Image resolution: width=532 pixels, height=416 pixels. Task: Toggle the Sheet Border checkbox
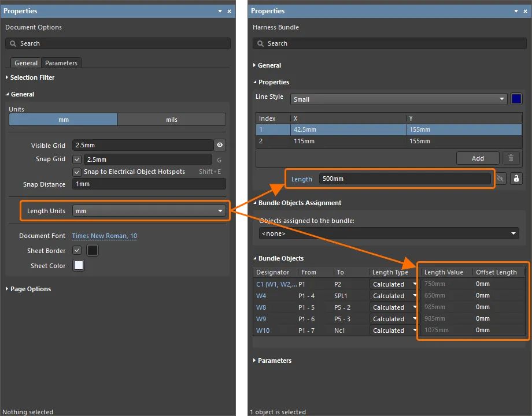pos(77,251)
